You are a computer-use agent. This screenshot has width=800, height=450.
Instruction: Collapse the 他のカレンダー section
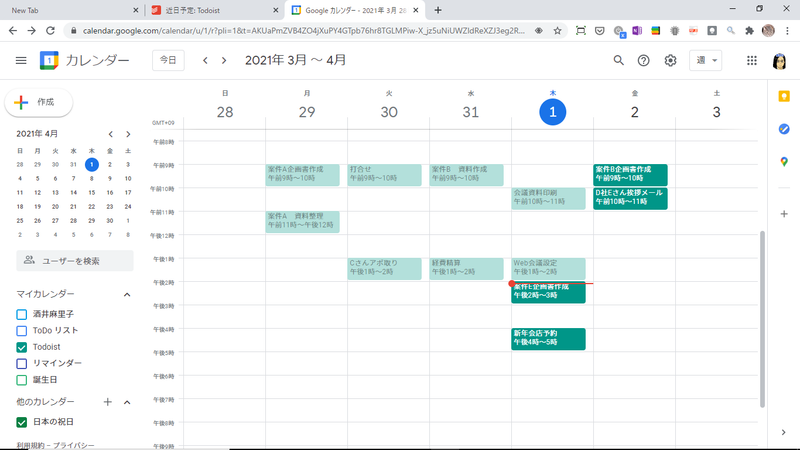(127, 402)
